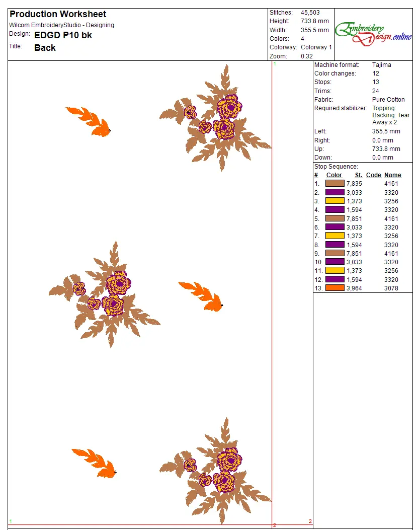
Task: Click the design name 'EDGD P10 bk'
Action: (63, 35)
